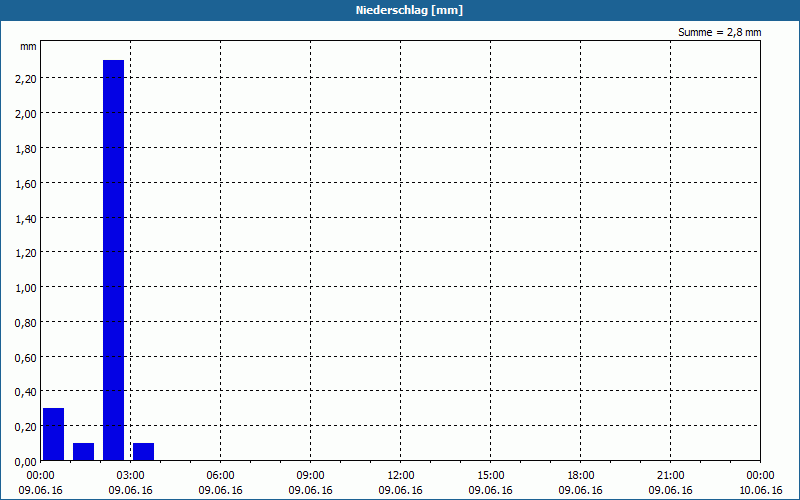Image resolution: width=800 pixels, height=500 pixels.
Task: Click the 0,00 y-axis origin label
Action: (x=26, y=462)
